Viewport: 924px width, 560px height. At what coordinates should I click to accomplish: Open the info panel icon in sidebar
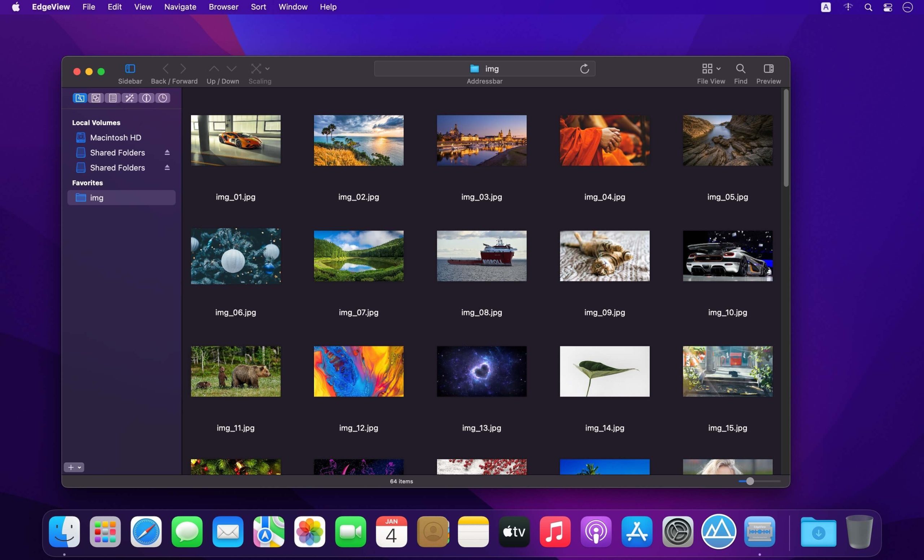[146, 98]
